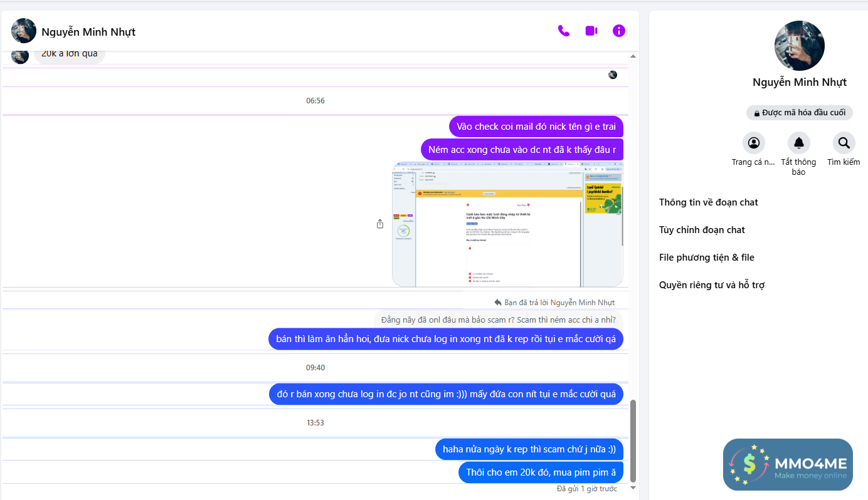Viewport: 868px width, 500px height.
Task: Click the small seen-status avatar
Action: (x=613, y=75)
